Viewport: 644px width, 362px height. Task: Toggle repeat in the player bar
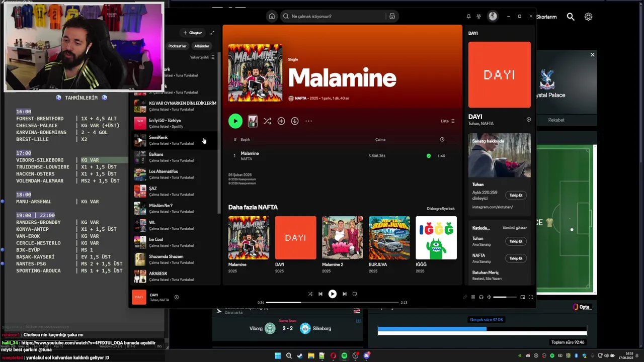tap(355, 294)
